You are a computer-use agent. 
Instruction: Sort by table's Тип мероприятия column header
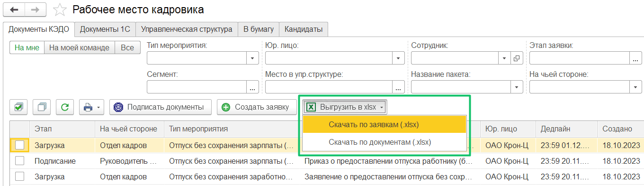[x=232, y=129]
